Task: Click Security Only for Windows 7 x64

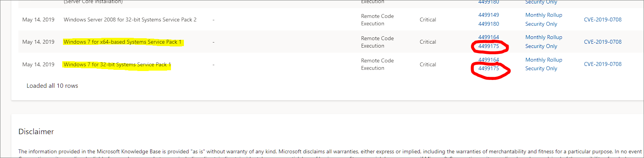Action: (x=541, y=46)
